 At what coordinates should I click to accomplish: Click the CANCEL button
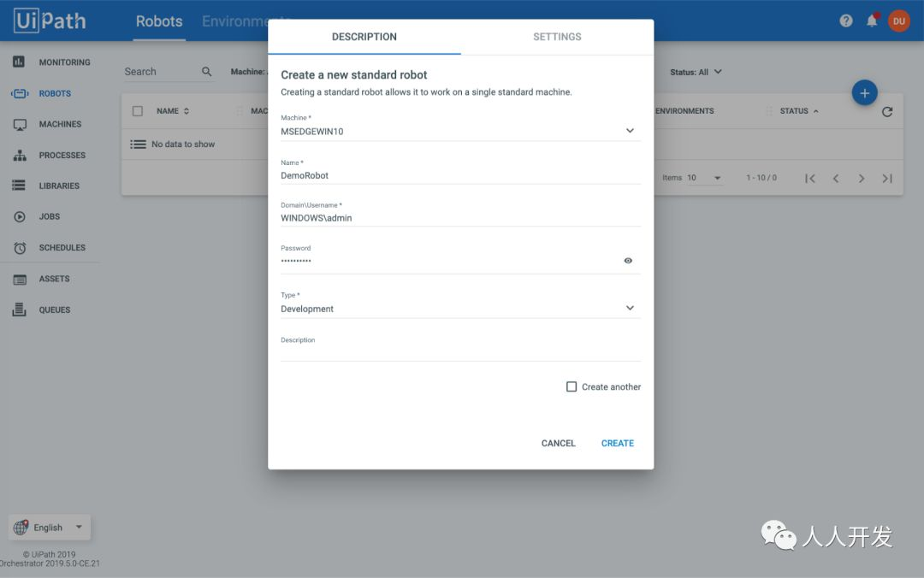(558, 443)
